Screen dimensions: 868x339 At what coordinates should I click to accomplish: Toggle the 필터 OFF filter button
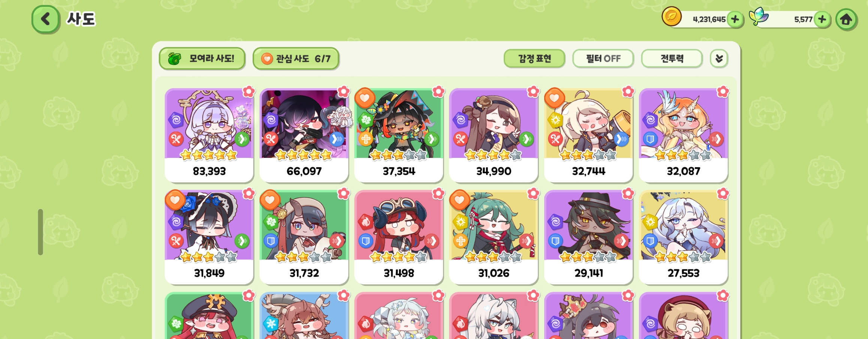(603, 58)
